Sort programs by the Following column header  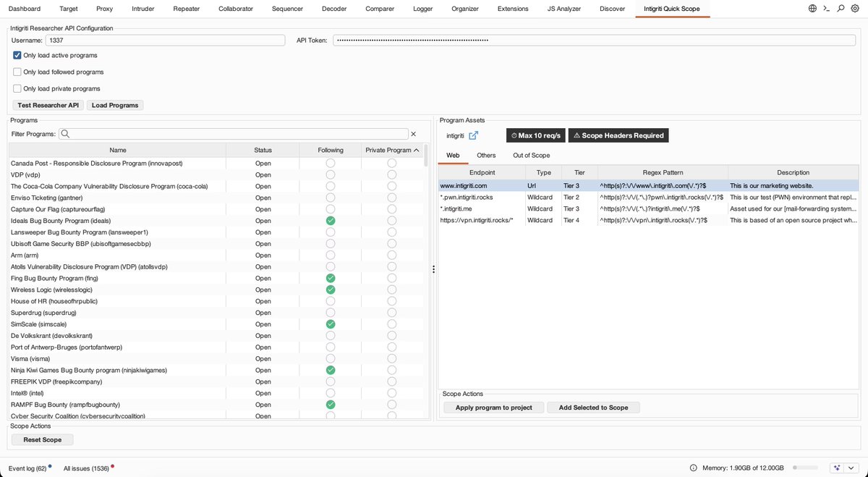(x=331, y=150)
